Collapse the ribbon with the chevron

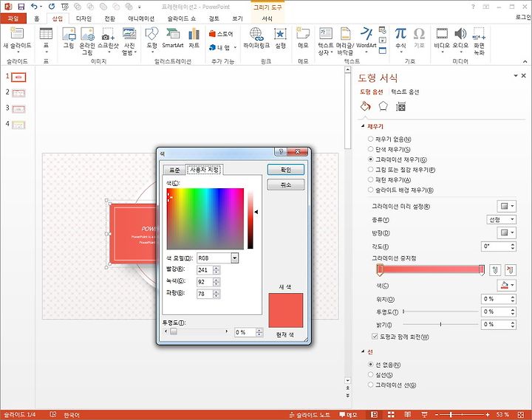(525, 61)
